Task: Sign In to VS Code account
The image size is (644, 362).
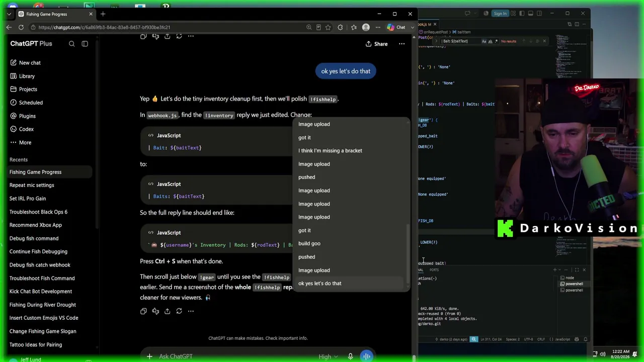Action: (500, 14)
